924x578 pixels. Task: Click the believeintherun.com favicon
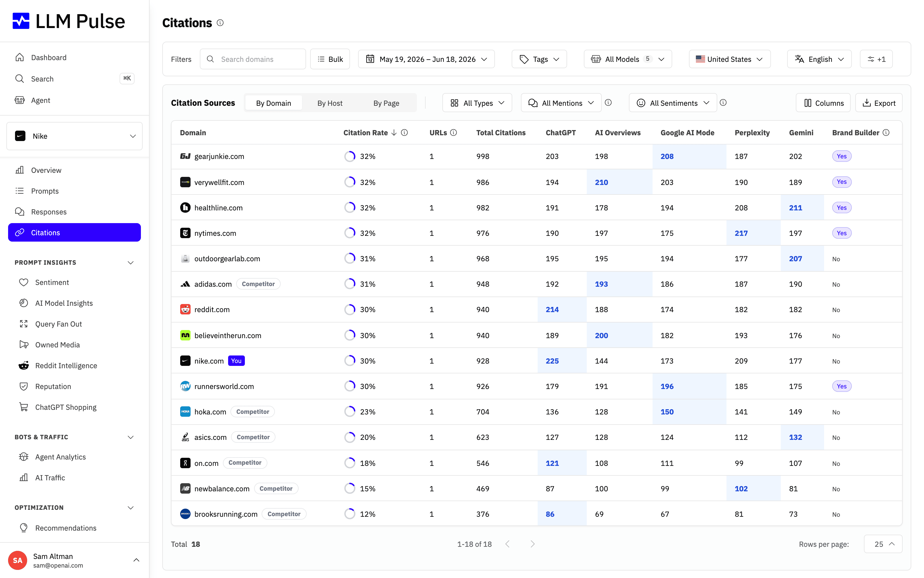[x=185, y=335]
